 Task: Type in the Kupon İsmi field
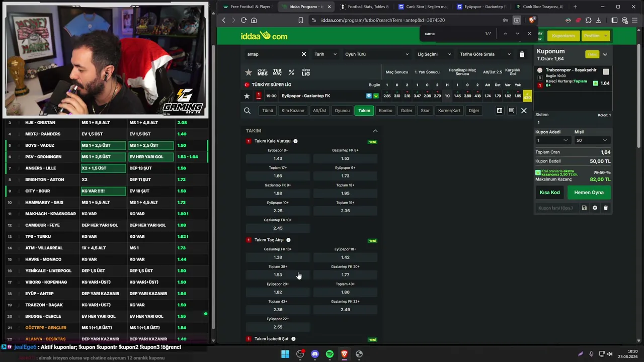pyautogui.click(x=556, y=208)
